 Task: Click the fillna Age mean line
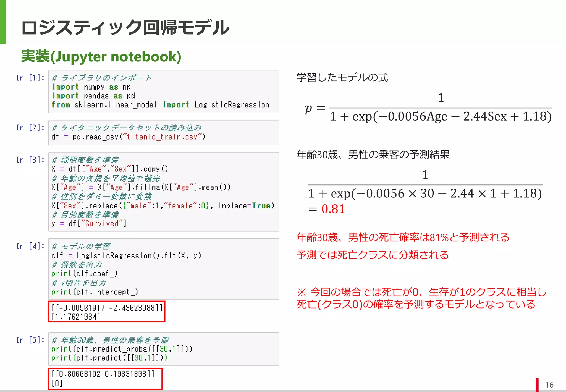[141, 187]
